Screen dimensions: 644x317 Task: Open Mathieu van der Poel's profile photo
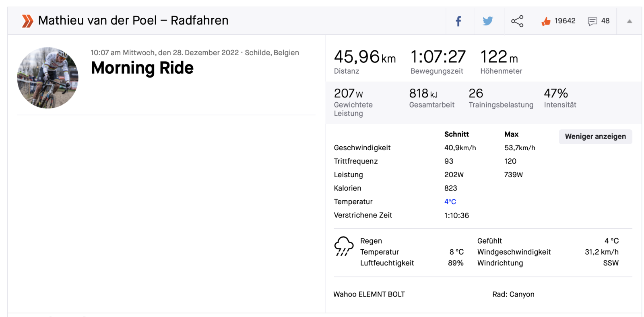tap(48, 78)
